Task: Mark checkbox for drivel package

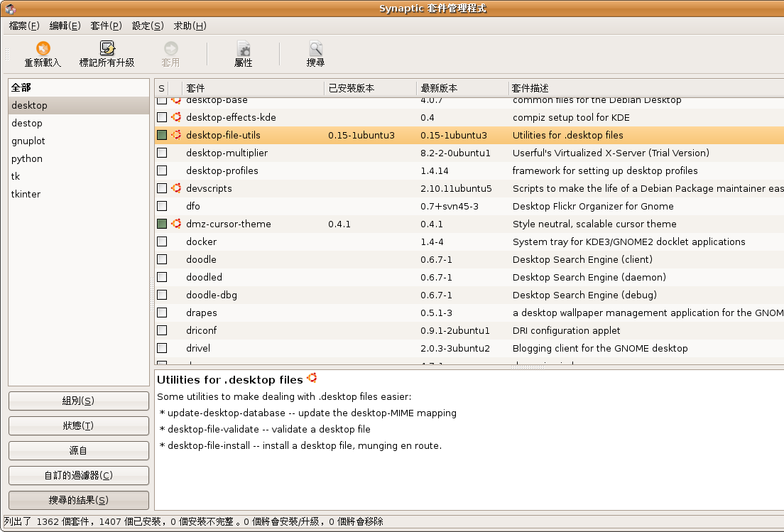Action: tap(162, 348)
